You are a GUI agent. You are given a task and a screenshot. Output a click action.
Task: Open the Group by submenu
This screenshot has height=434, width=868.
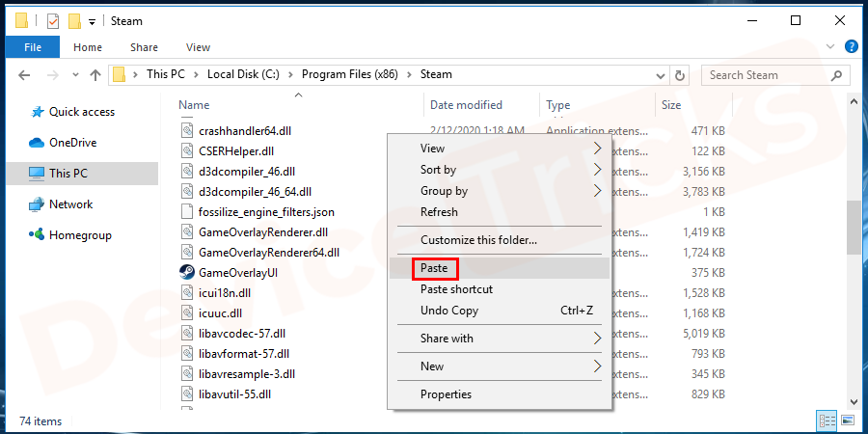[500, 191]
